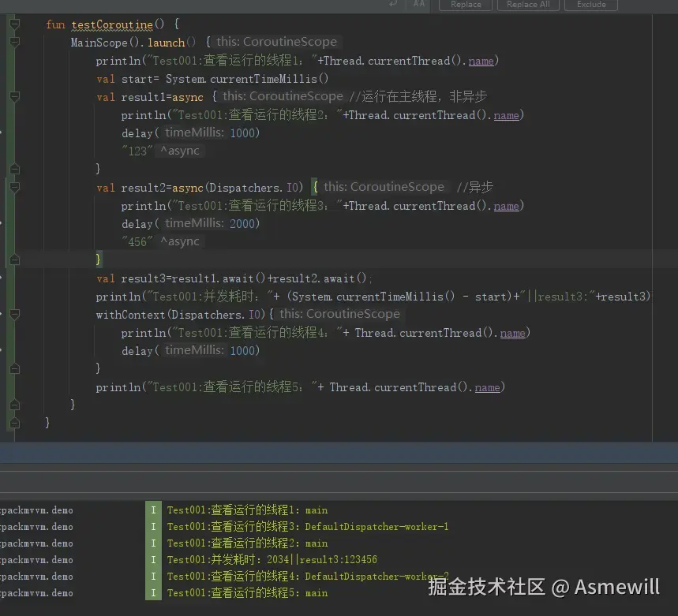Collapse the withContext(Dispatchers.IO) block fold marker
The image size is (678, 616).
[14, 314]
